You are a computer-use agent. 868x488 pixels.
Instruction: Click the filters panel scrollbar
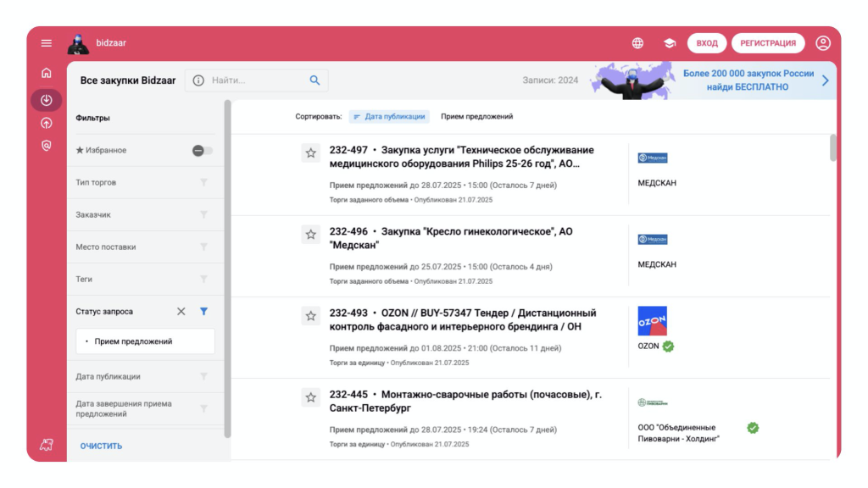click(x=227, y=269)
